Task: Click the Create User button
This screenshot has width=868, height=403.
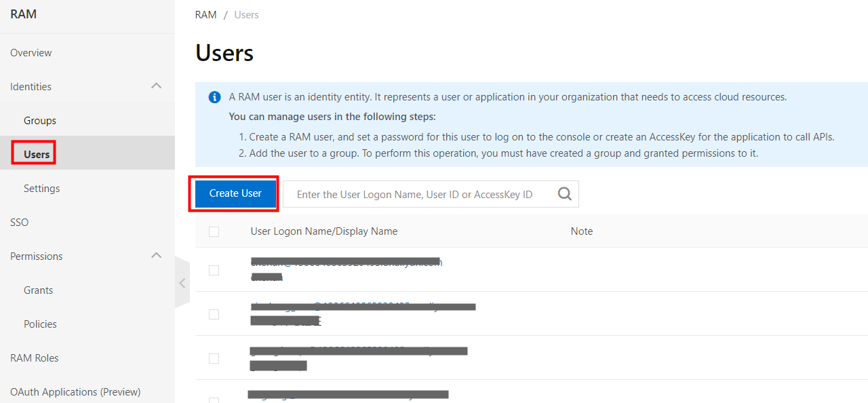Action: pos(235,193)
